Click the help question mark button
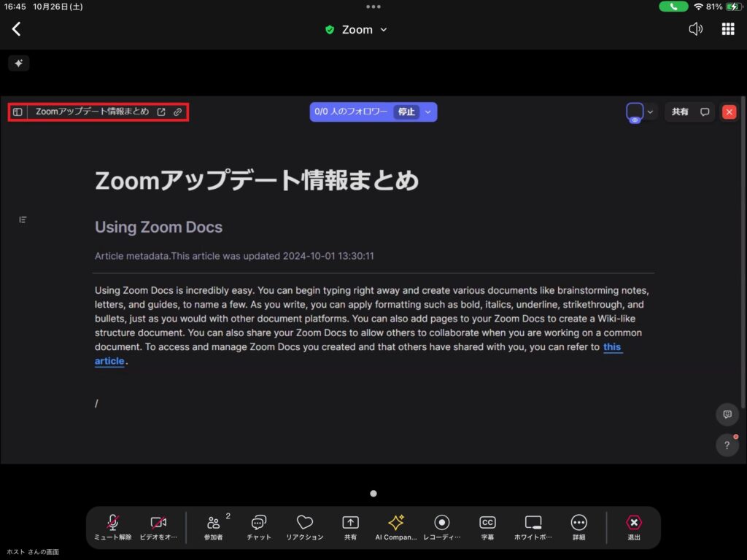747x560 pixels. 727,445
